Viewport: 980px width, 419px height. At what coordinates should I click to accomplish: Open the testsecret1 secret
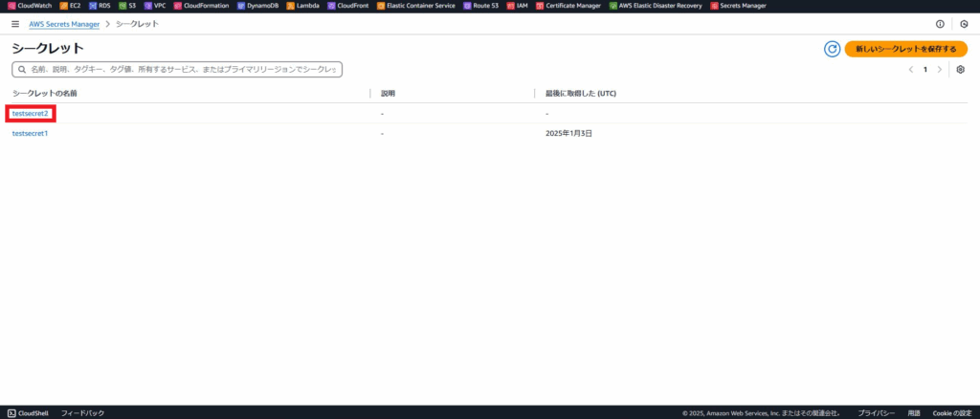tap(30, 133)
